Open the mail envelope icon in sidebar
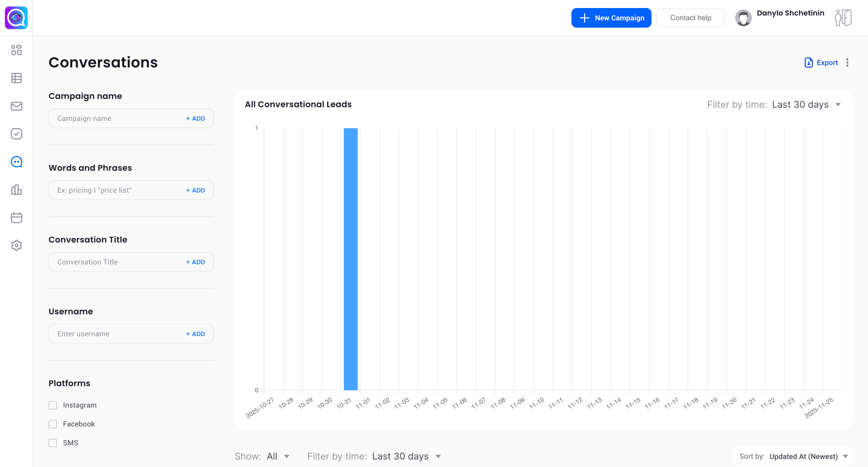This screenshot has height=467, width=868. [16, 106]
